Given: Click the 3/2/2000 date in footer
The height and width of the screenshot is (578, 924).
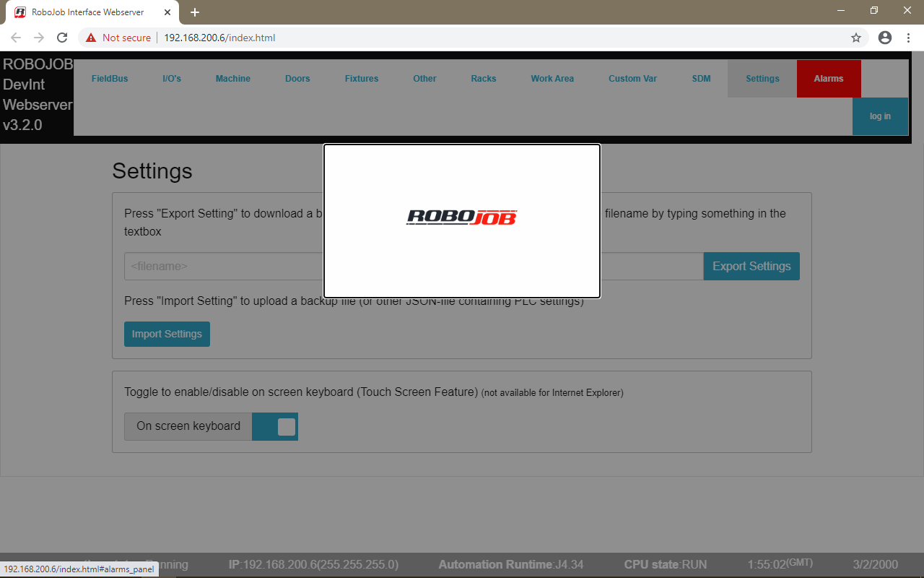Looking at the screenshot, I should [x=876, y=564].
